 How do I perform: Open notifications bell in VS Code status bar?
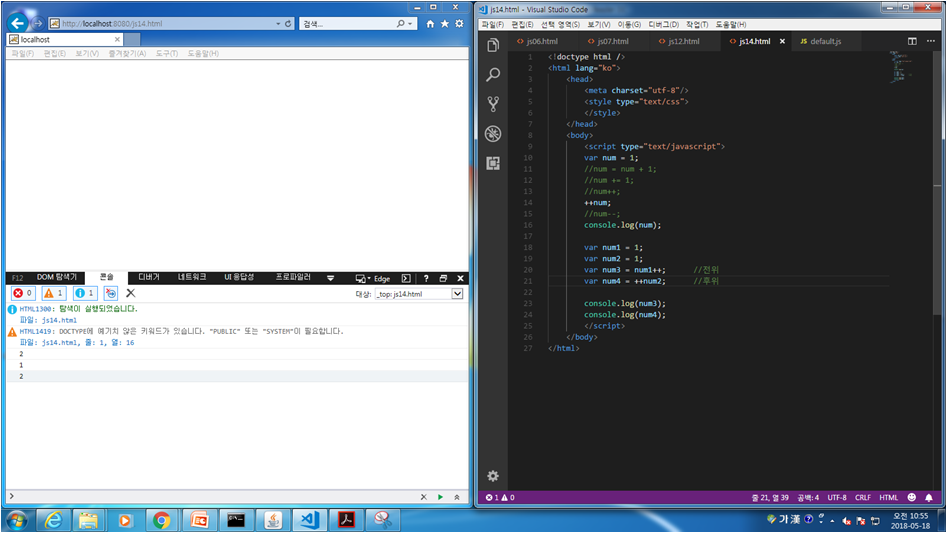click(929, 497)
